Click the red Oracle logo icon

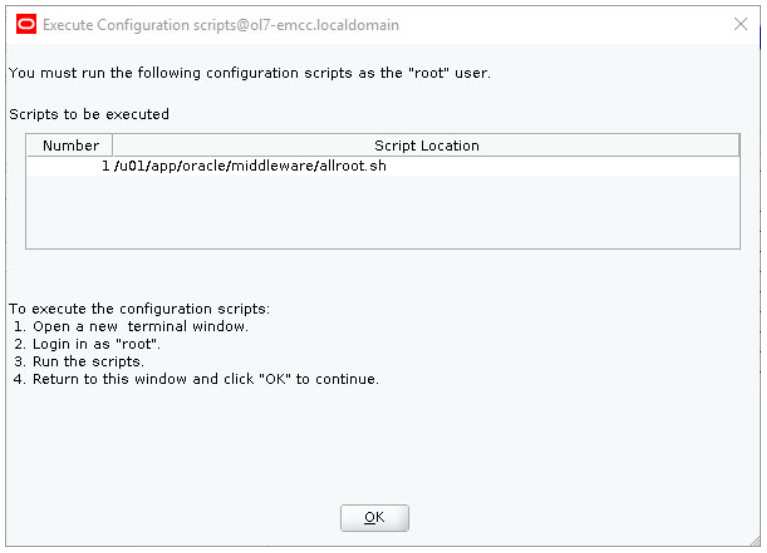[x=26, y=24]
